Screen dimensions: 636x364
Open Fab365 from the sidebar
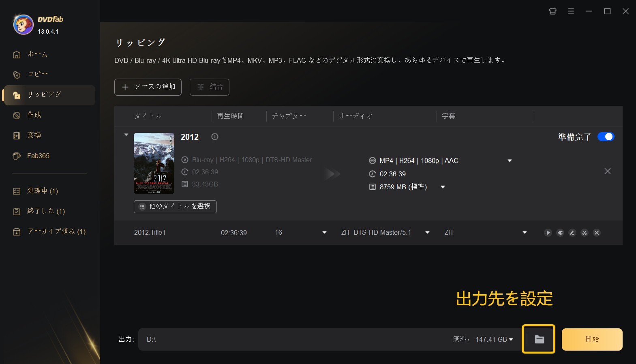[x=49, y=156]
